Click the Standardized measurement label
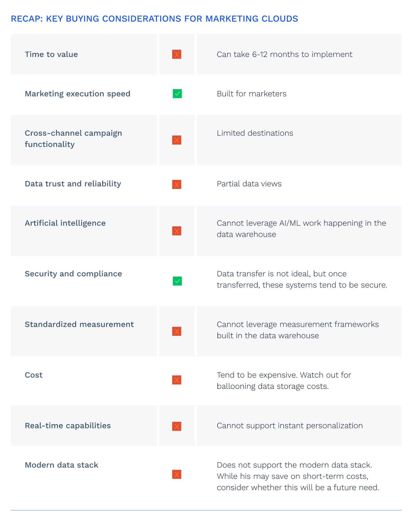The height and width of the screenshot is (532, 411). pos(79,324)
